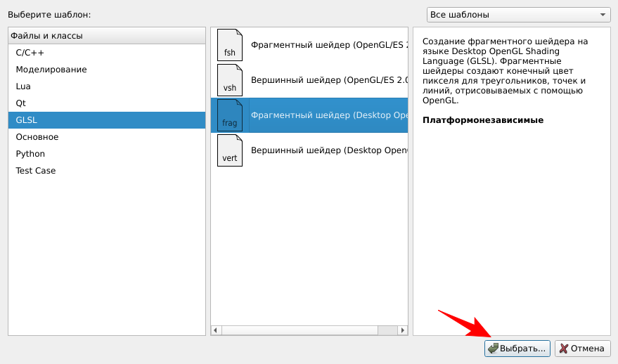Select the Python category

coord(30,154)
